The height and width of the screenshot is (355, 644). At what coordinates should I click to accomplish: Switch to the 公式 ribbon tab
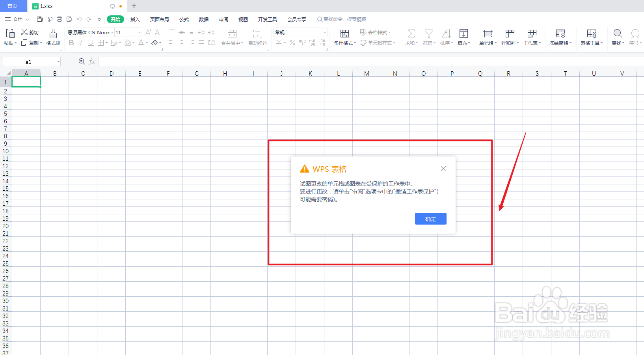click(x=184, y=19)
